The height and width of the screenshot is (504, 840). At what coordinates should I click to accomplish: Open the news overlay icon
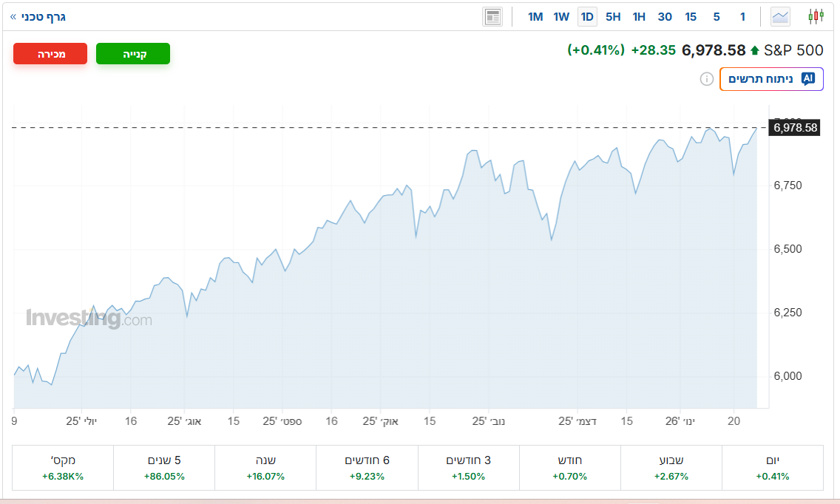(x=492, y=16)
